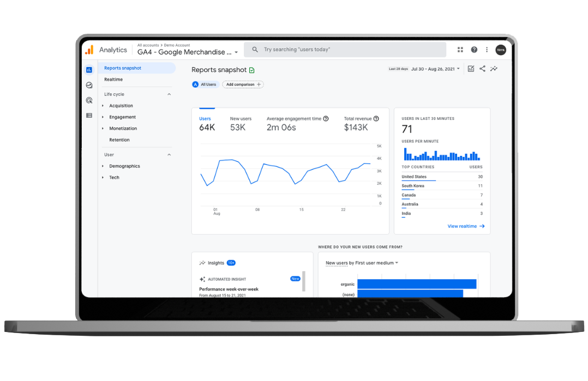Open the Explore icon in left rail
Screen dimensions: 588x381
tap(89, 85)
